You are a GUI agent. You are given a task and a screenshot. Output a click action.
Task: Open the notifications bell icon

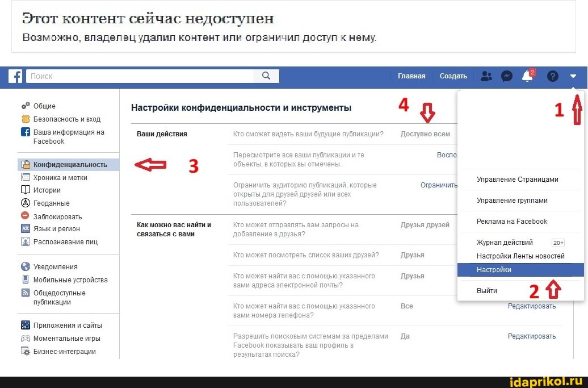tap(527, 77)
